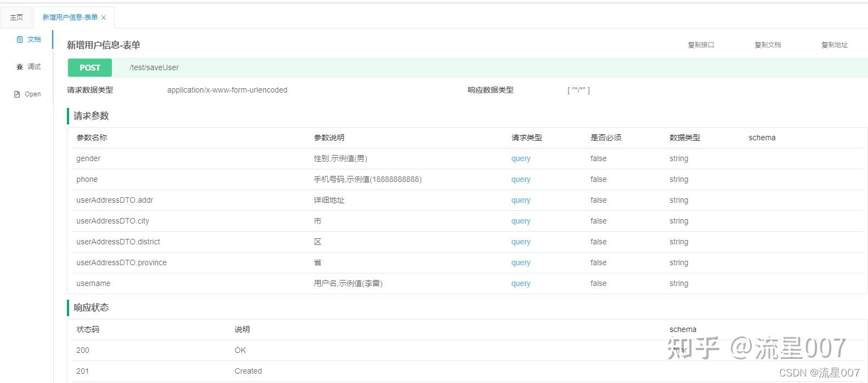The height and width of the screenshot is (383, 868).
Task: Click the 请求类型 column header
Action: coord(527,138)
